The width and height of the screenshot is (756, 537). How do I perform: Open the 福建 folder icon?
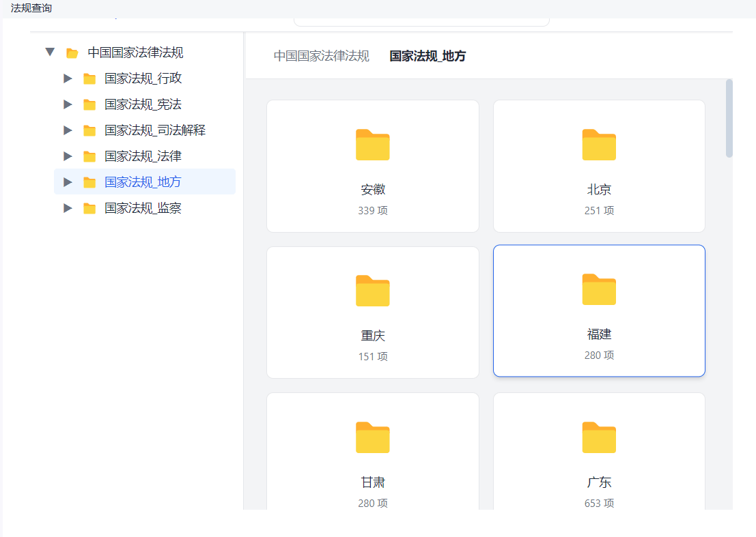[x=599, y=289]
